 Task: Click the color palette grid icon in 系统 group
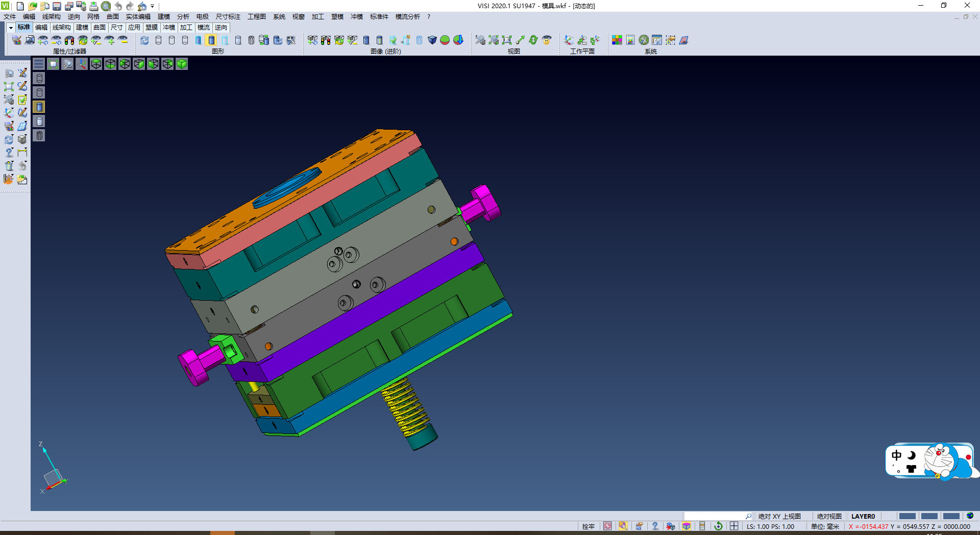coord(617,40)
